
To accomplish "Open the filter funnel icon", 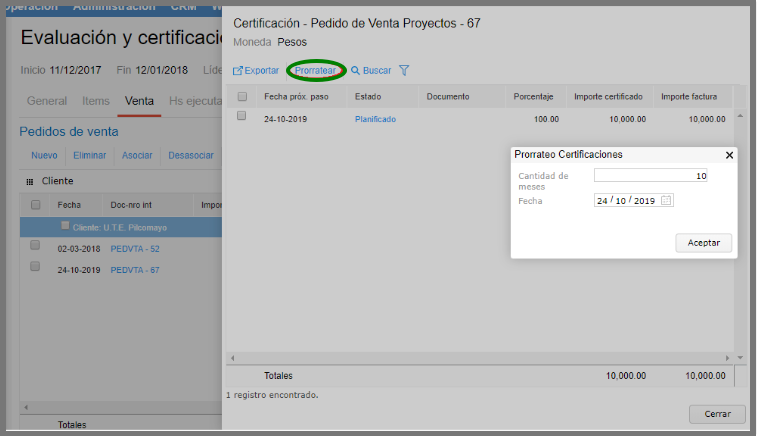I will tap(404, 70).
